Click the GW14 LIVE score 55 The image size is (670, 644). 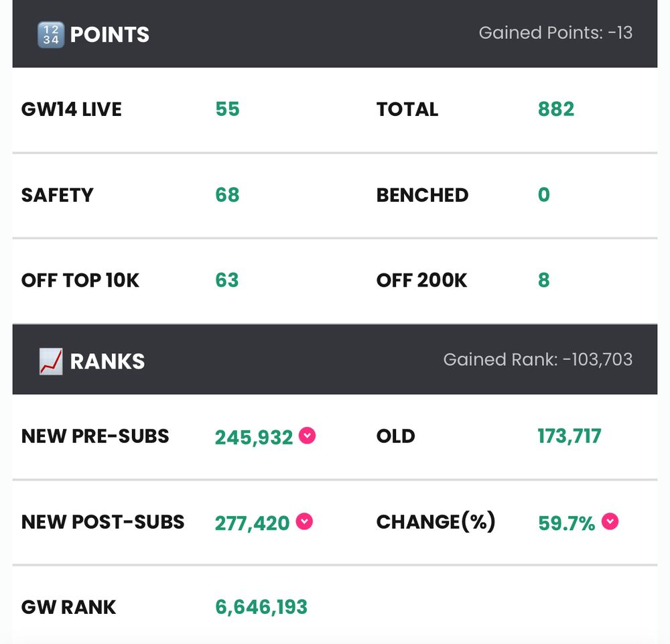click(x=227, y=109)
